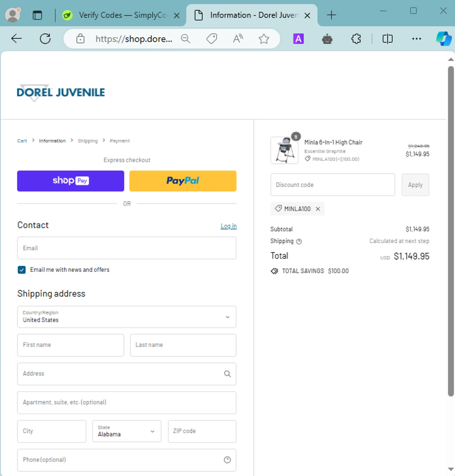The width and height of the screenshot is (455, 476).
Task: Click the scrollbar up arrow
Action: coord(451,59)
